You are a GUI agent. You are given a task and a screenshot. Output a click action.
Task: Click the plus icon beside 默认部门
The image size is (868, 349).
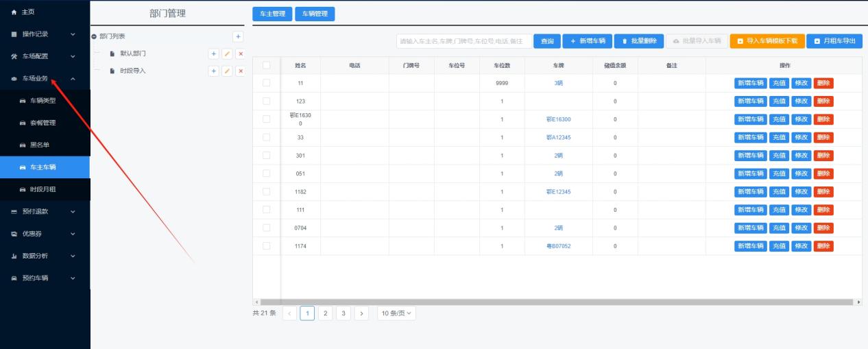tap(213, 53)
